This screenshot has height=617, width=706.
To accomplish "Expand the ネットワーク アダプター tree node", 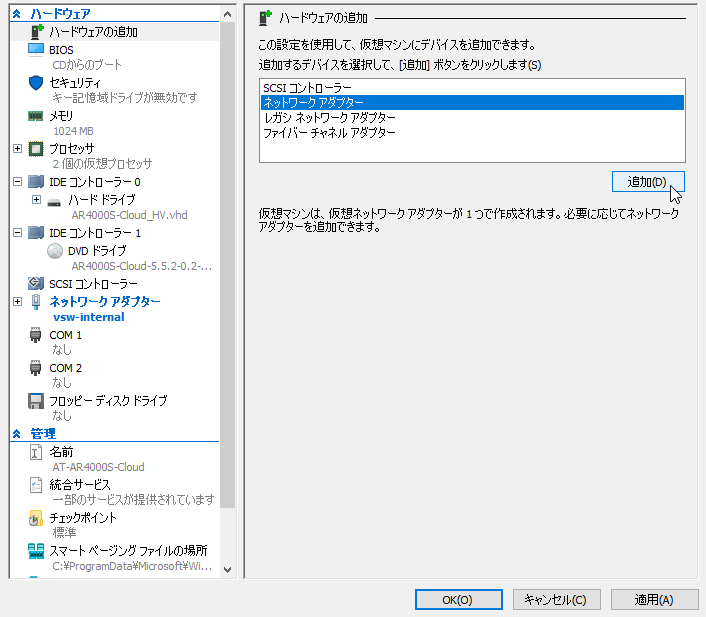I will coord(18,301).
